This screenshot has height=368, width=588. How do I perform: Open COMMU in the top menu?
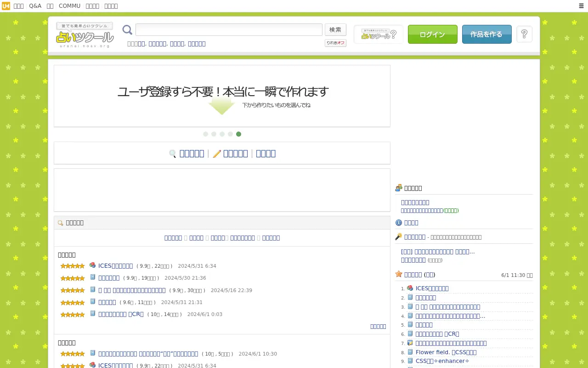(69, 6)
